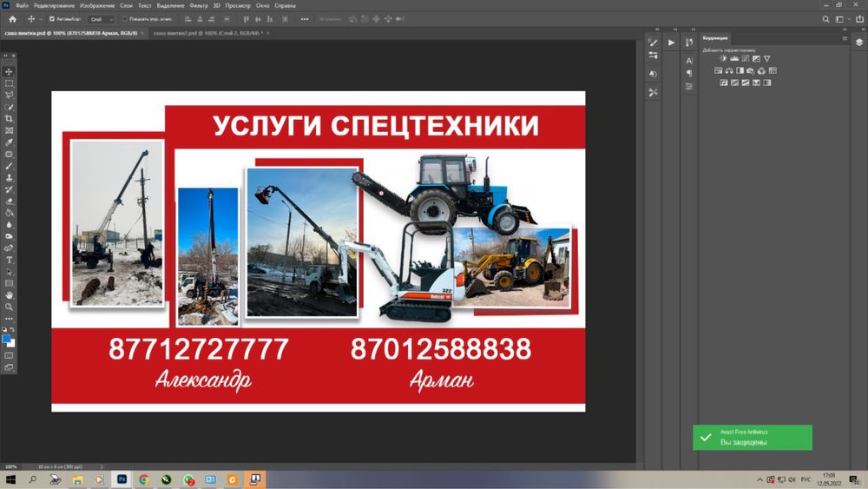
Task: Select the Paint Bucket tool
Action: point(9,213)
